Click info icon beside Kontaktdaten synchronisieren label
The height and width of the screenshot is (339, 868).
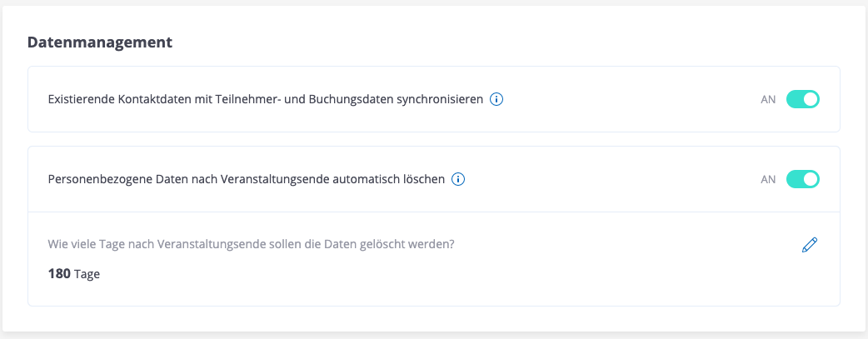496,99
